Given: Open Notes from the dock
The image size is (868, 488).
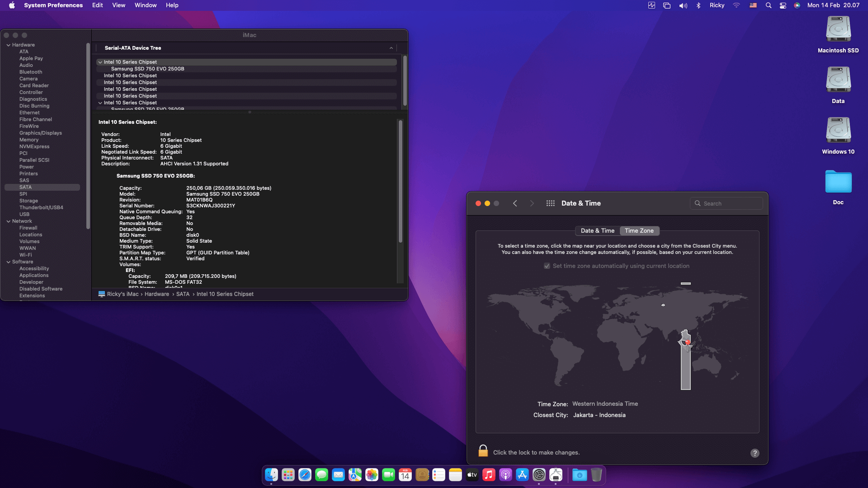Looking at the screenshot, I should tap(455, 475).
